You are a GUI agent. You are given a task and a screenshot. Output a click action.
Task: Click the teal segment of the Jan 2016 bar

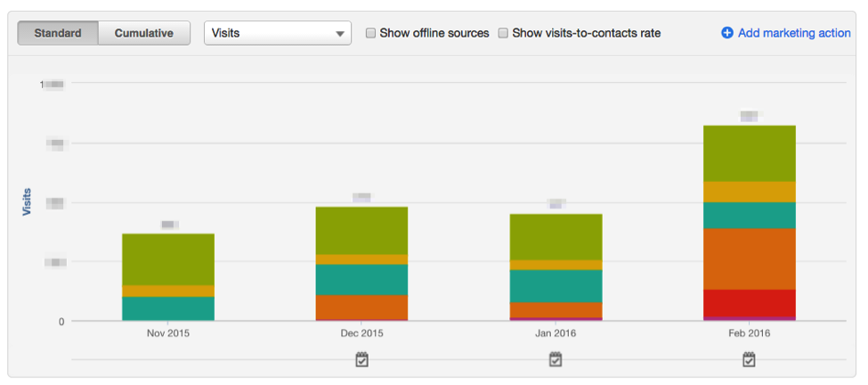(556, 286)
